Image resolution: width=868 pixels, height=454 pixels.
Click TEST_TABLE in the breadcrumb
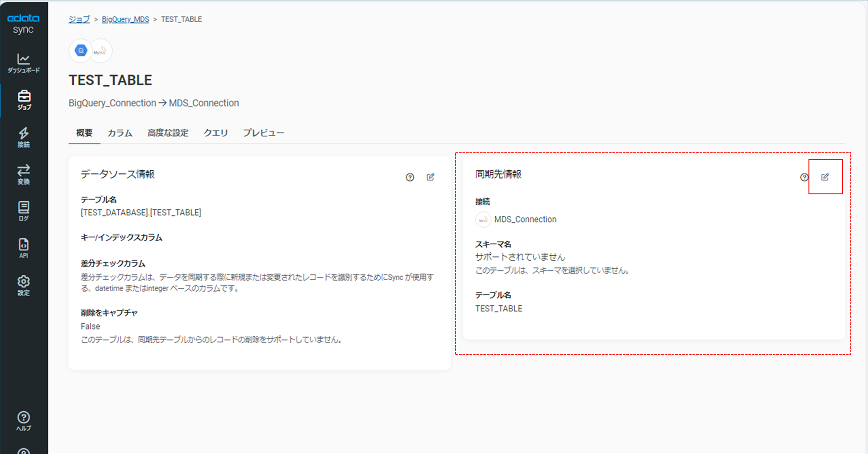click(x=181, y=19)
